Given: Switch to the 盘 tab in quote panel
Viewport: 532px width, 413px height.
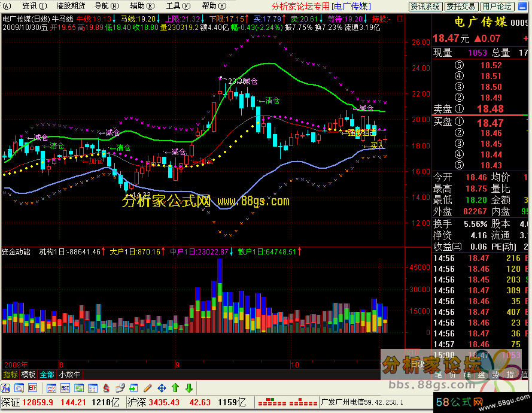Looking at the screenshot, I should click(x=481, y=375).
